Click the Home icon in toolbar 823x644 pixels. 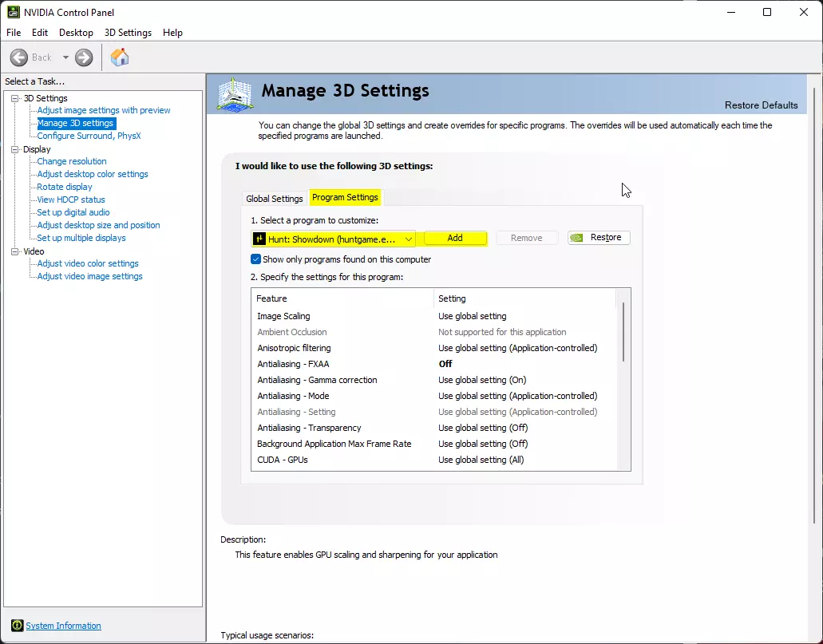[120, 57]
